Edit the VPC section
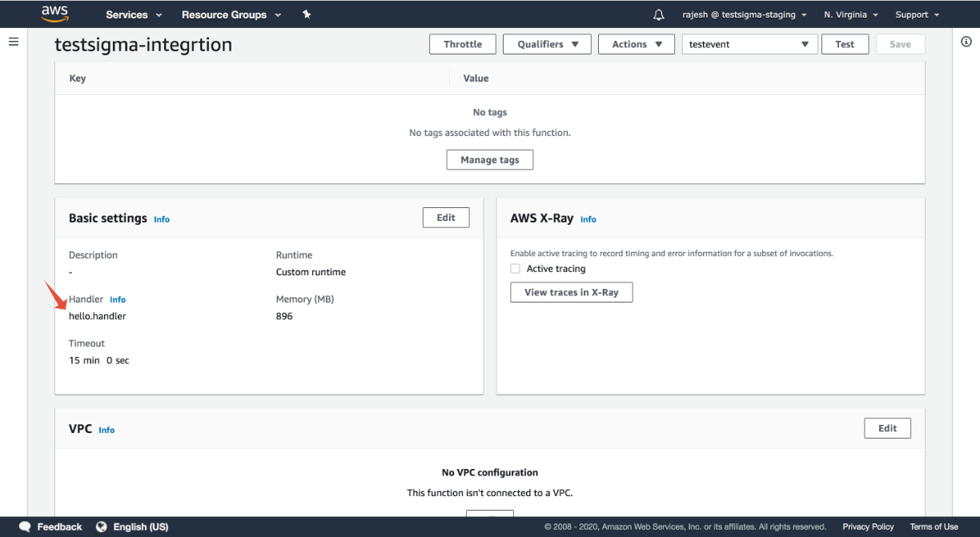The image size is (980, 537). click(x=888, y=428)
